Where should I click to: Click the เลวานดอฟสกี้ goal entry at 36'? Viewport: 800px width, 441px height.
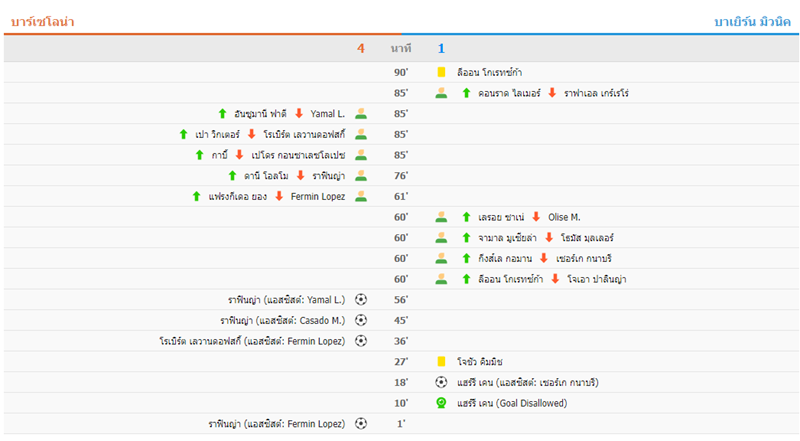pyautogui.click(x=252, y=341)
